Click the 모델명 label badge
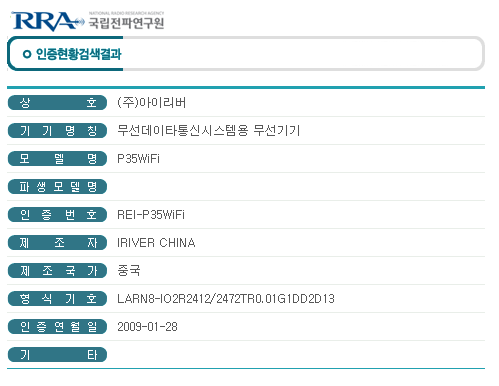The width and height of the screenshot is (499, 386). point(57,158)
